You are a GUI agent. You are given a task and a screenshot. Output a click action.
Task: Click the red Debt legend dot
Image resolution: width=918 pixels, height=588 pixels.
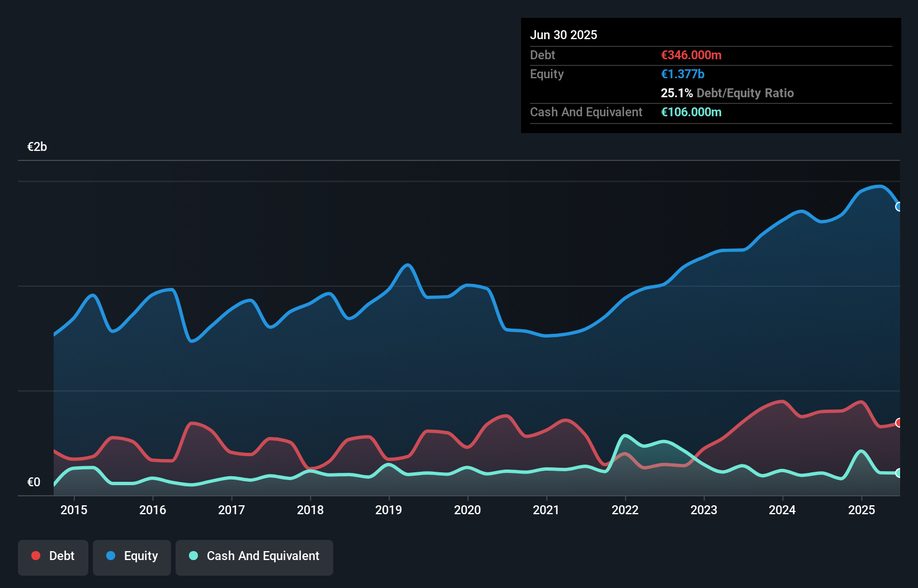(35, 556)
